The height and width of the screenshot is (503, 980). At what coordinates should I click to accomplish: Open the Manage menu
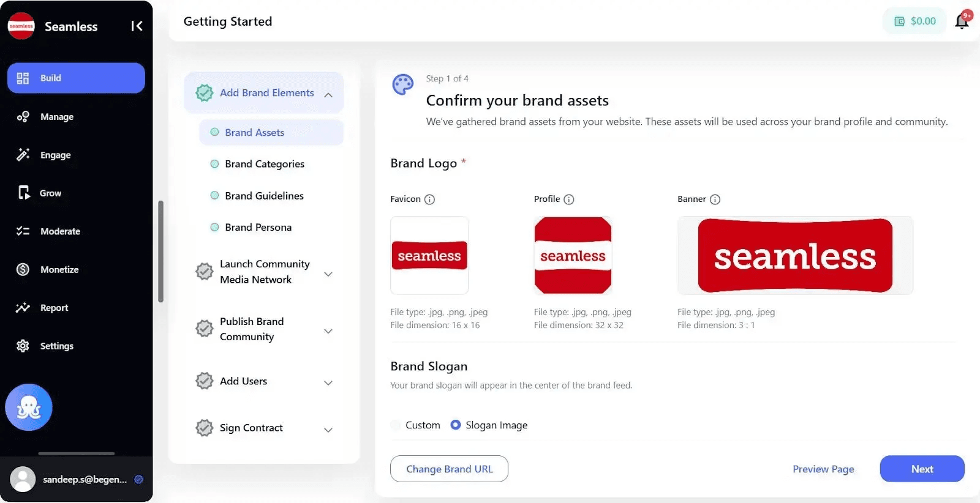(x=56, y=117)
